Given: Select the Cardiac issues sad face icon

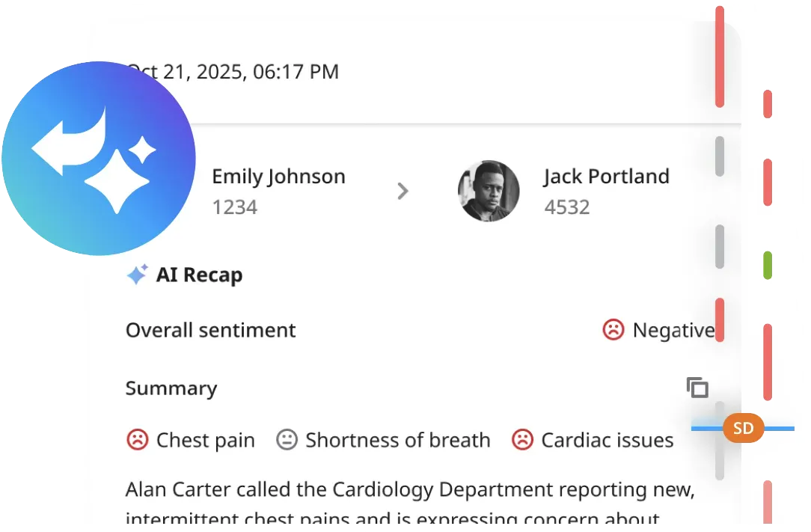Looking at the screenshot, I should click(522, 440).
